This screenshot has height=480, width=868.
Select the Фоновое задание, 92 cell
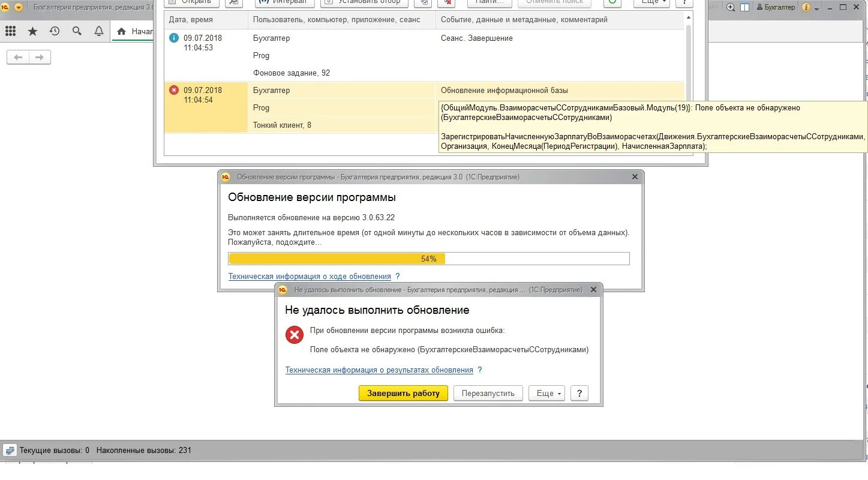click(x=292, y=73)
